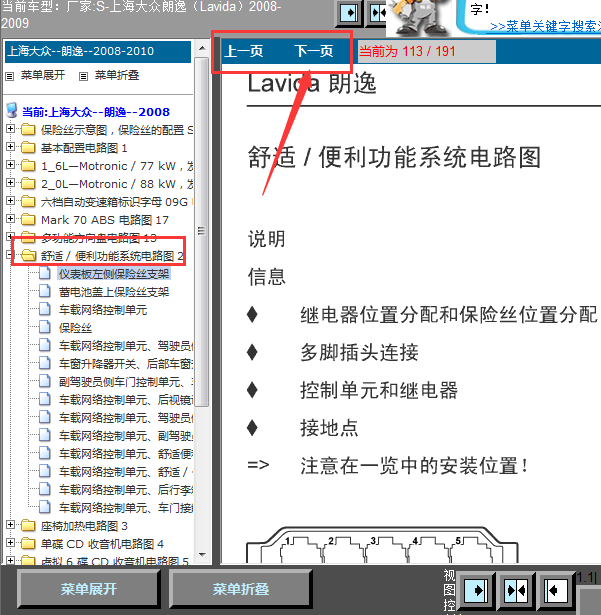
Task: Click folder icon of 2_0L—Motronic
Action: [28, 183]
